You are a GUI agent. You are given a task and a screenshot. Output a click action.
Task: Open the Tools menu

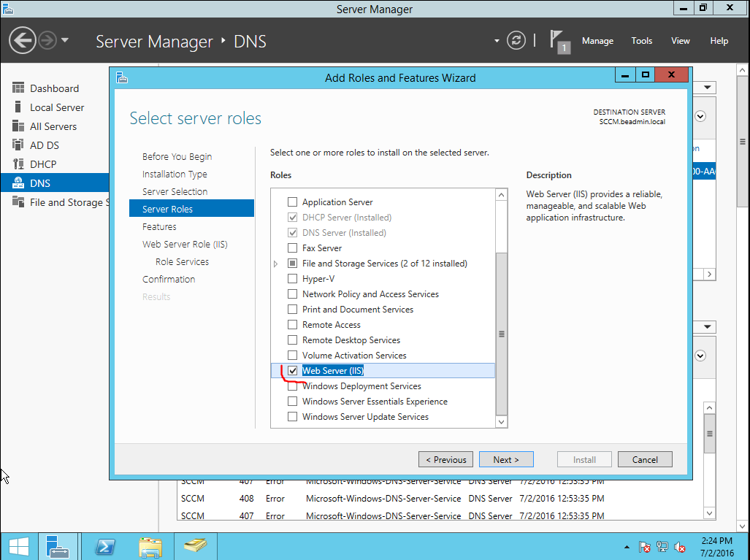(641, 41)
